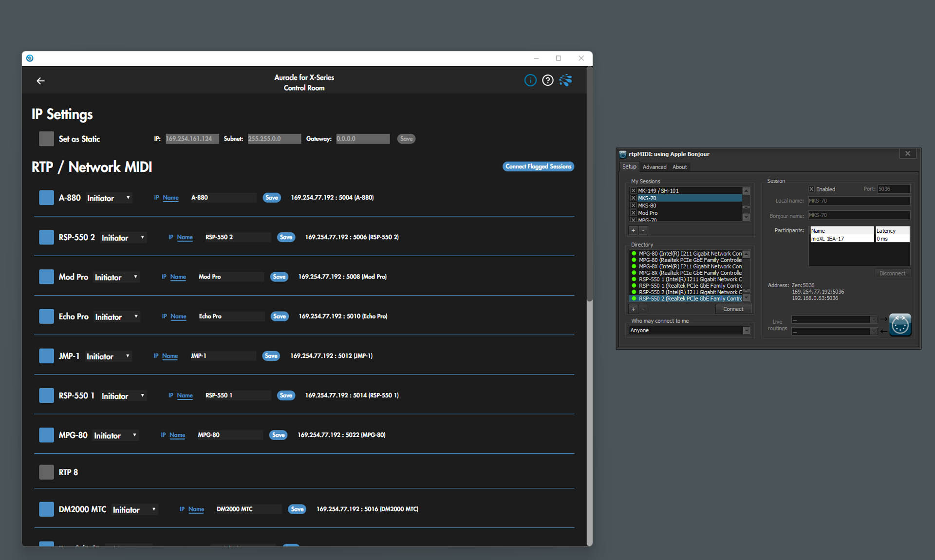Click the Port field in rtpMIDI Session
Image resolution: width=935 pixels, height=560 pixels.
click(x=894, y=189)
